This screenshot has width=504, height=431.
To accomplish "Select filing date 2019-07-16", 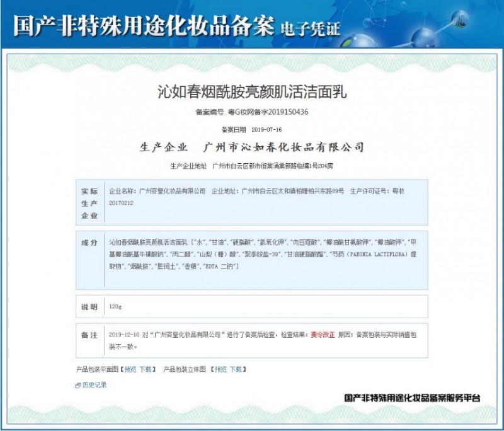I will point(266,130).
